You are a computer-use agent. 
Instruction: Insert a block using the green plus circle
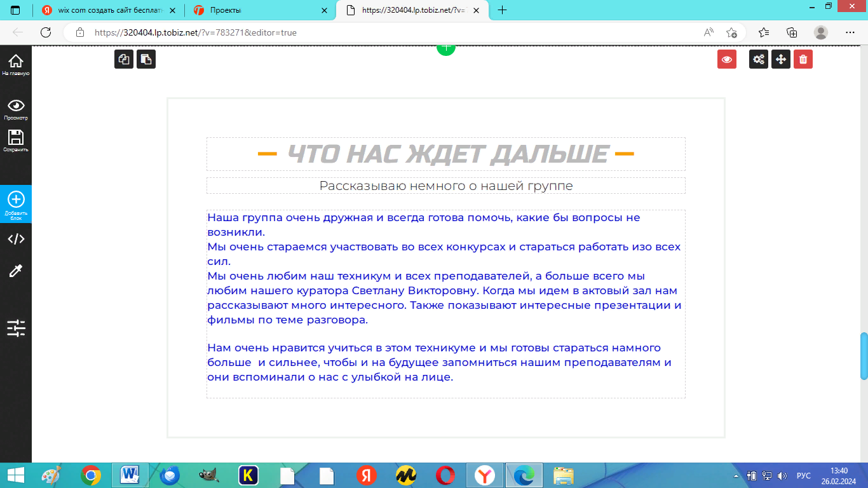tap(446, 48)
